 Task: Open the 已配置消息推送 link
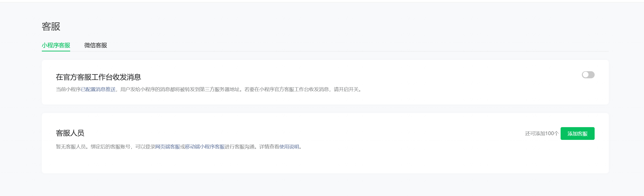point(98,89)
